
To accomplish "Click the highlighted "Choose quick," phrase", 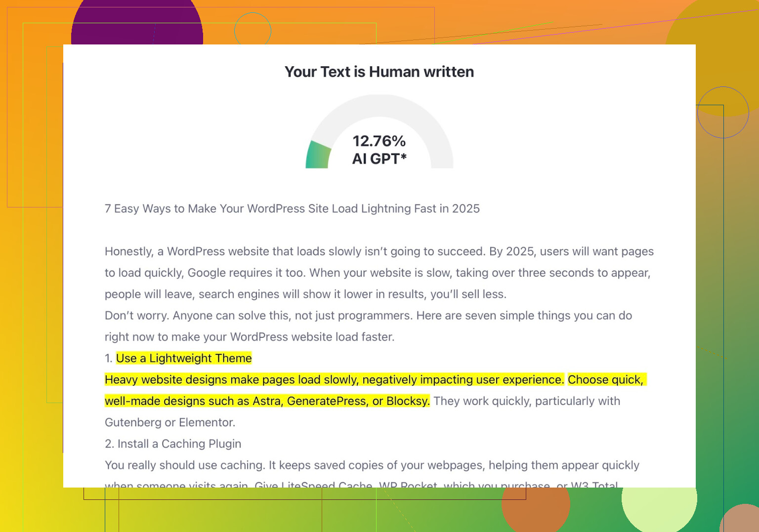I will click(605, 380).
